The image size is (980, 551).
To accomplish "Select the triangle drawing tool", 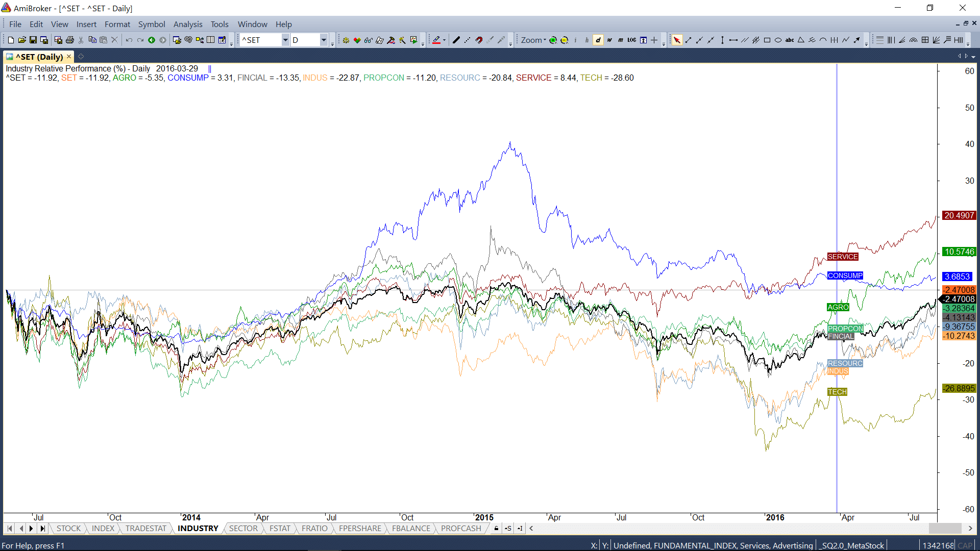I will click(x=801, y=40).
